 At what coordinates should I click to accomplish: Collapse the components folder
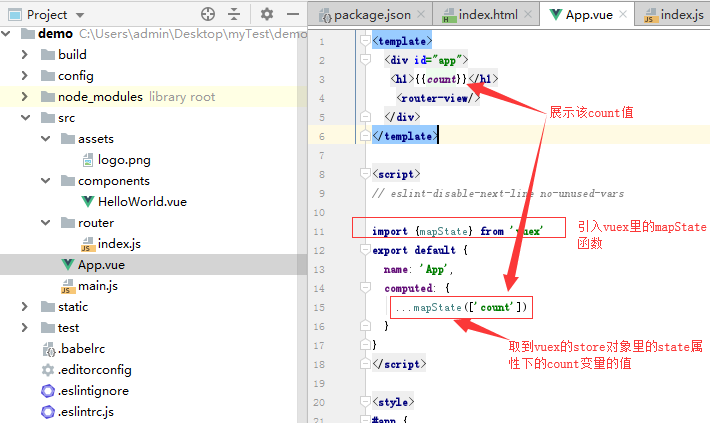click(x=46, y=181)
